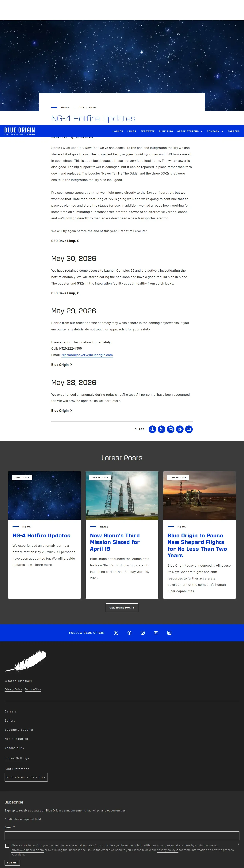Image resolution: width=244 pixels, height=868 pixels.
Task: Share the post by email
Action: (x=189, y=429)
